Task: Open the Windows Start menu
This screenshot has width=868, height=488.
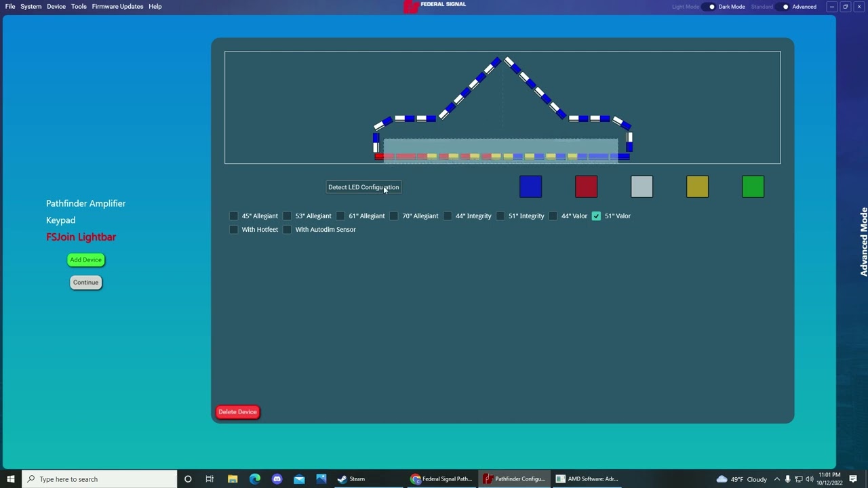Action: click(x=10, y=479)
